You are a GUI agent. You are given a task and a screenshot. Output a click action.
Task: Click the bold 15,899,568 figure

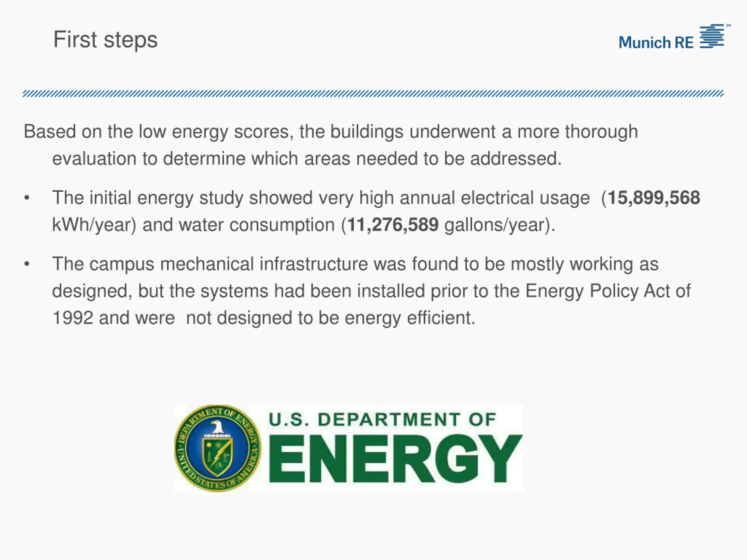click(x=654, y=198)
